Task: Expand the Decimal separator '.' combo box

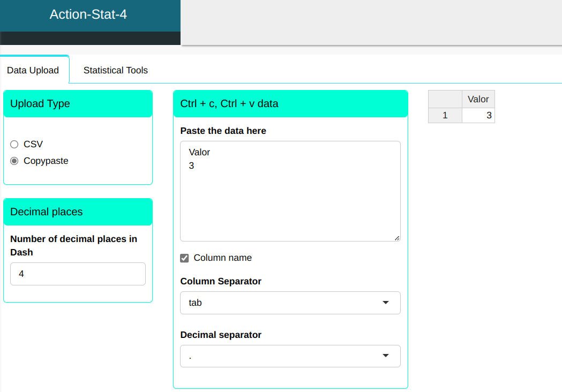Action: 289,356
